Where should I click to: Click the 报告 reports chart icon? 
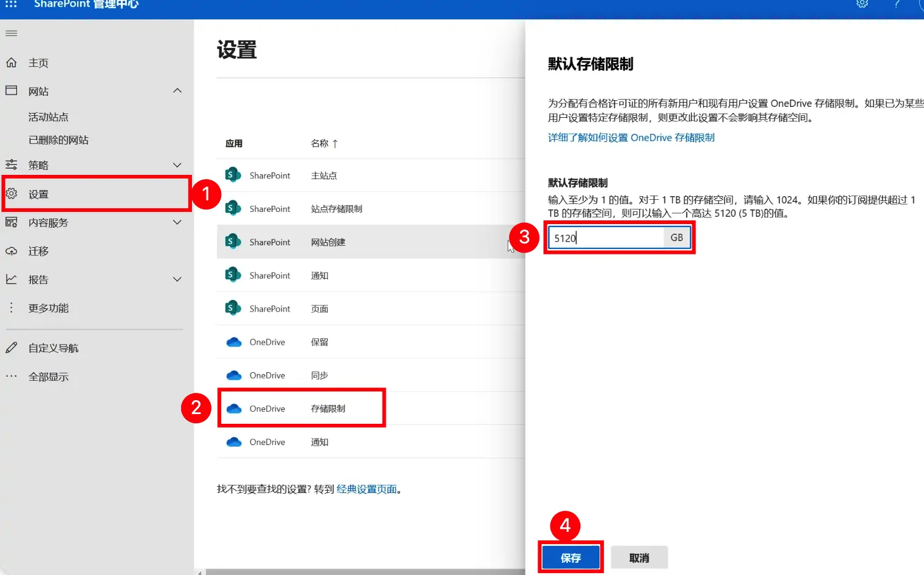11,279
